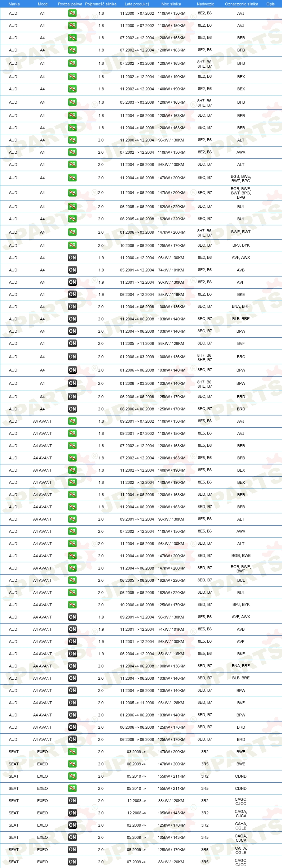Click diesel ON icon in A4 8EC BVF row
The width and height of the screenshot is (282, 868).
pyautogui.click(x=72, y=343)
